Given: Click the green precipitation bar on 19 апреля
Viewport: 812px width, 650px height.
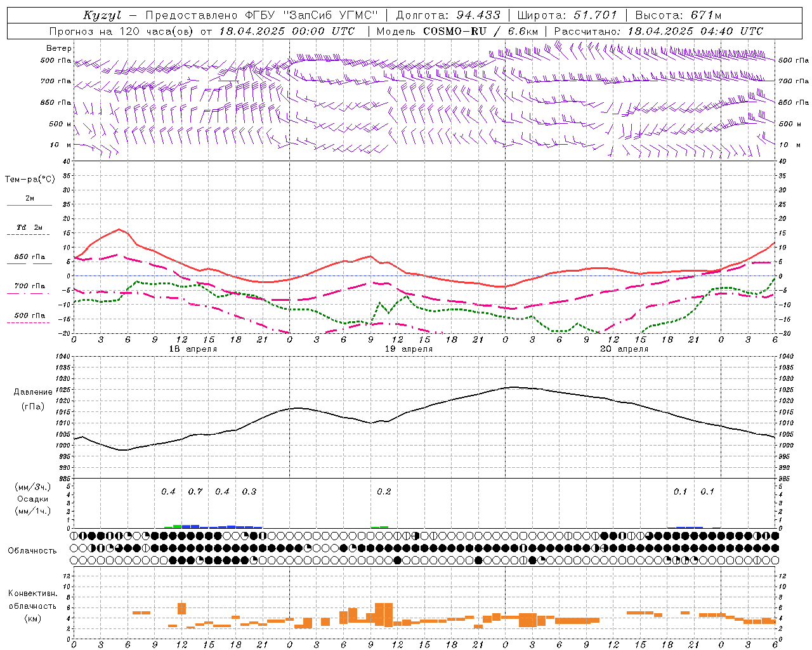Looking at the screenshot, I should coord(379,527).
